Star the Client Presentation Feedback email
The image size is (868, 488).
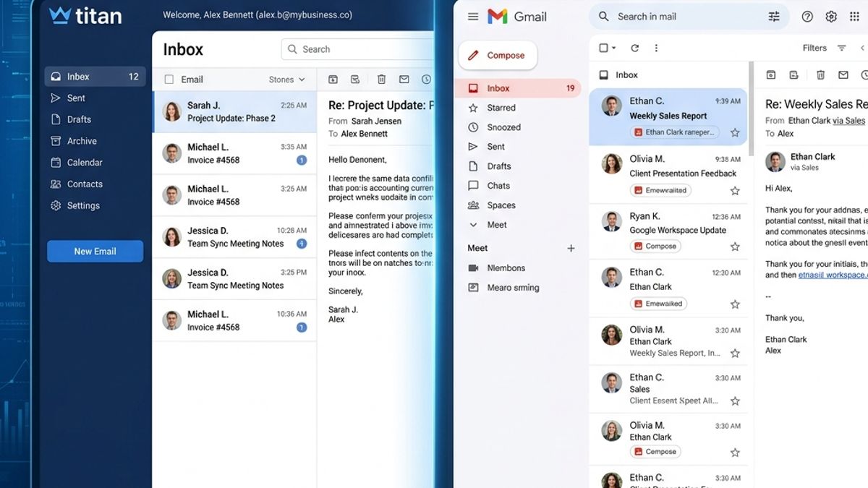click(735, 191)
